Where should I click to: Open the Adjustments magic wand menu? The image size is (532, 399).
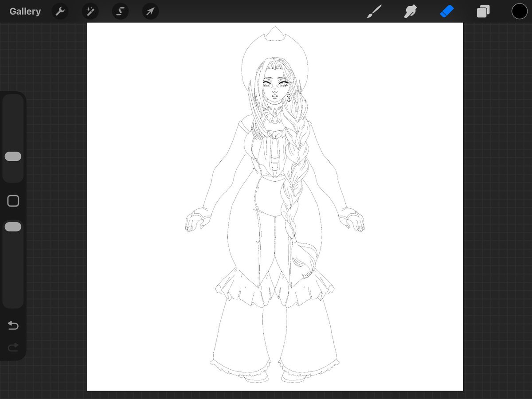tap(90, 11)
